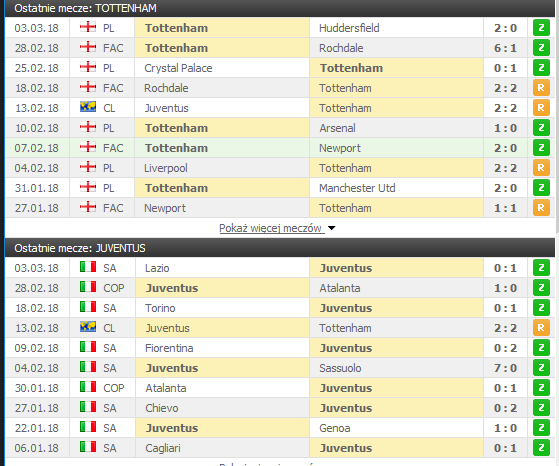
Task: Click the Champions League flag icon in Tottenham's list
Action: coord(88,107)
